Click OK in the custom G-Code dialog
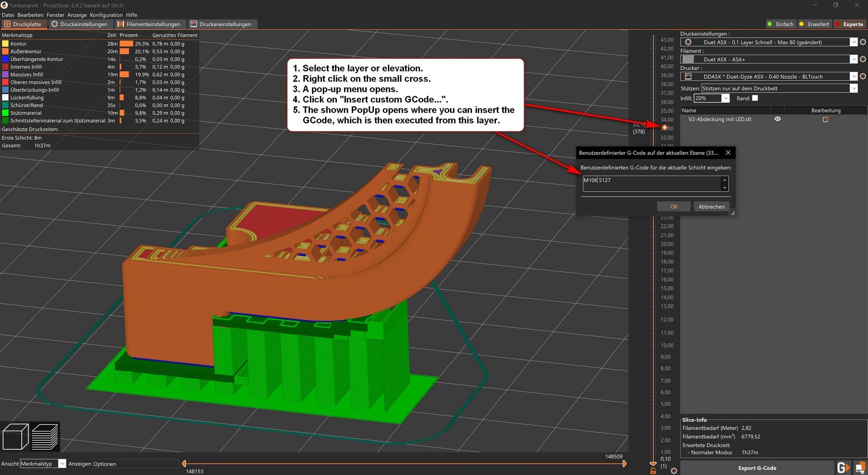 point(674,207)
